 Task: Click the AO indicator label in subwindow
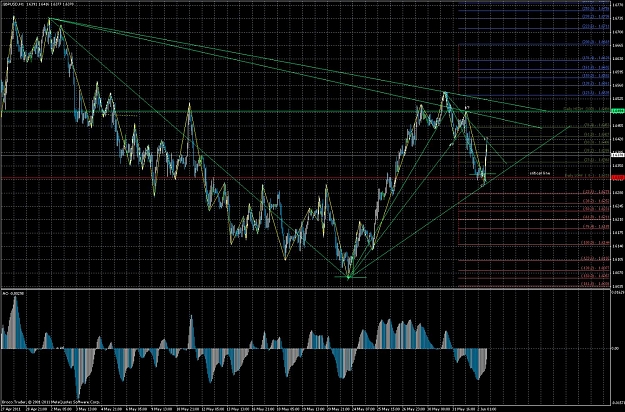click(x=13, y=293)
